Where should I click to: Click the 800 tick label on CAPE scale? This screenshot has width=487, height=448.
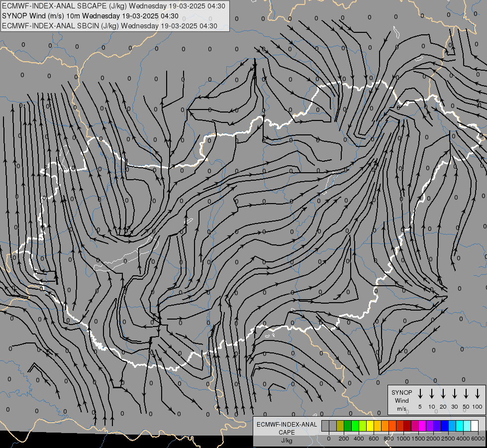389,439
